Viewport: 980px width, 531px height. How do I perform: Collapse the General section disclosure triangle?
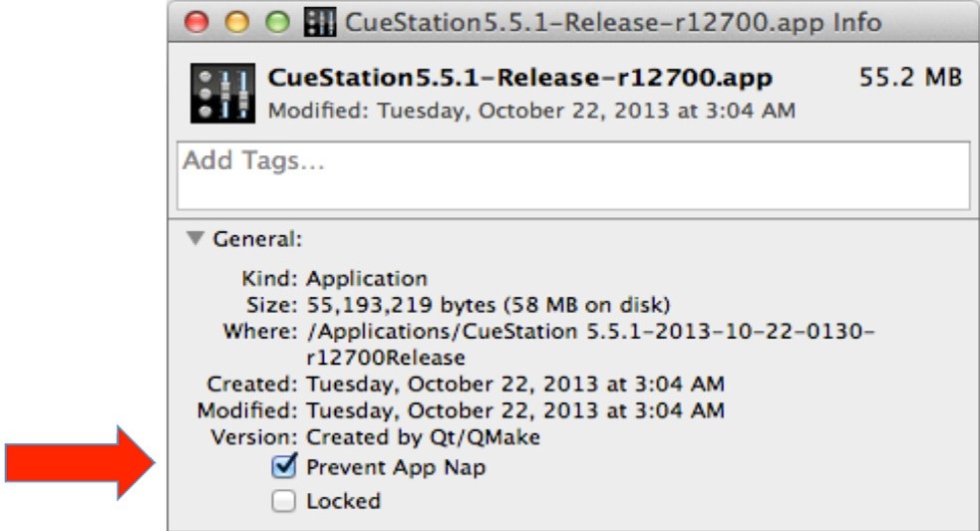(193, 239)
